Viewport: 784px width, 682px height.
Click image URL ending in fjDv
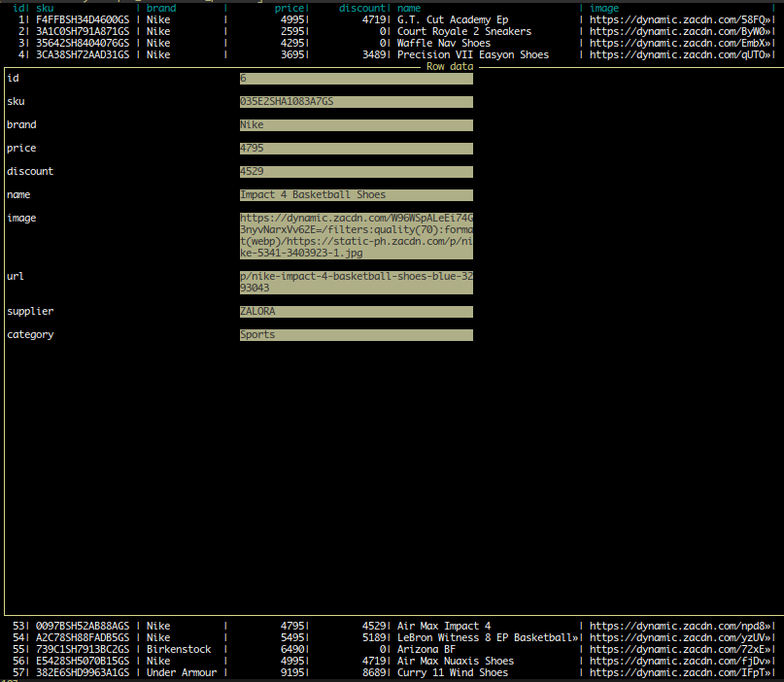pos(680,661)
